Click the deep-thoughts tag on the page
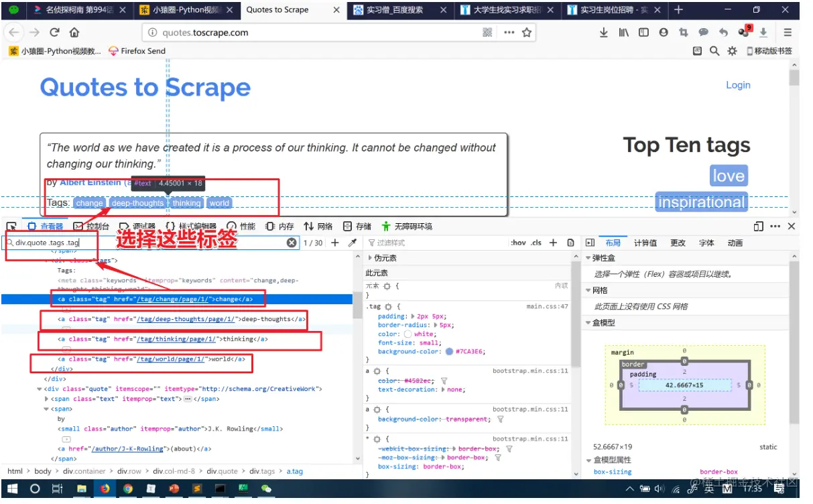Screen dimensions: 813x504 pyautogui.click(x=137, y=203)
